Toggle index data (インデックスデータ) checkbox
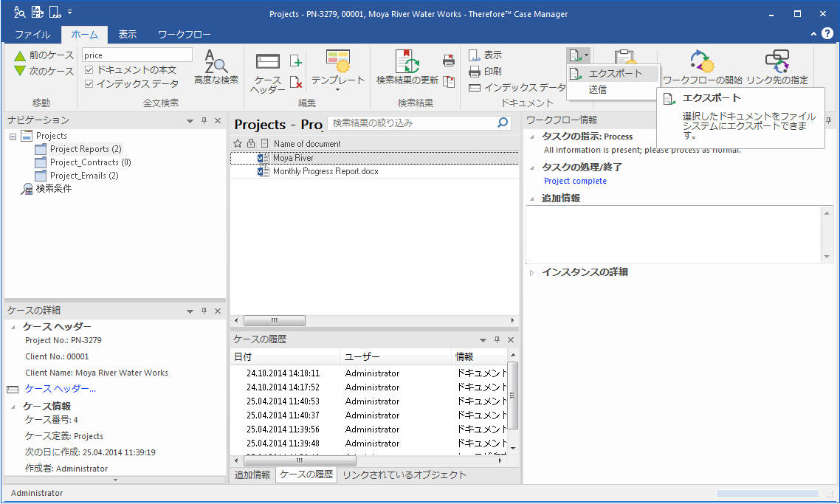Screen dimensions: 840x504 coord(89,83)
